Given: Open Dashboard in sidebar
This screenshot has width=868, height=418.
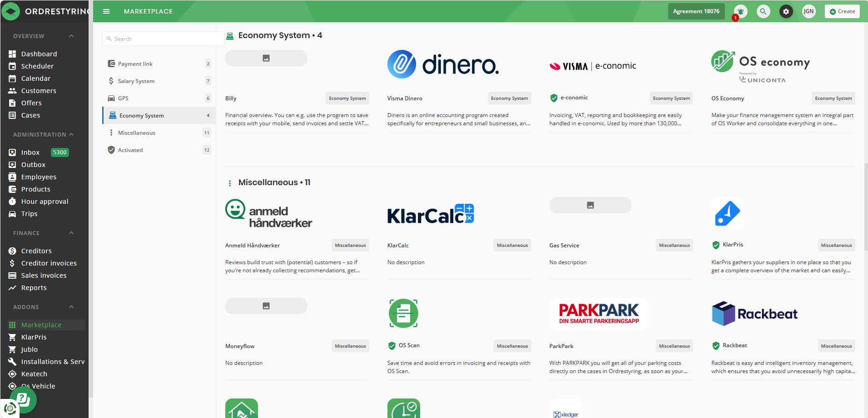Looking at the screenshot, I should pyautogui.click(x=39, y=54).
